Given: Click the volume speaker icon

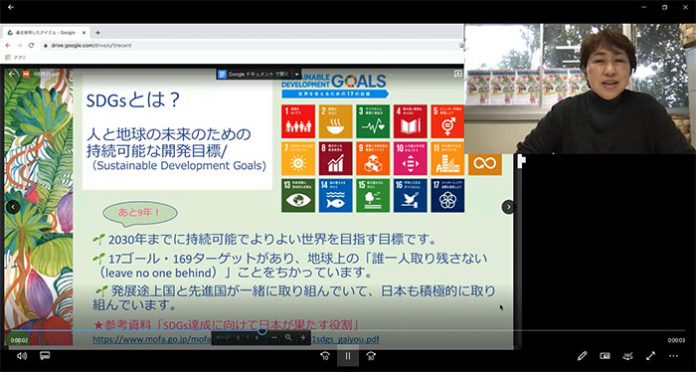Looking at the screenshot, I should pos(21,356).
